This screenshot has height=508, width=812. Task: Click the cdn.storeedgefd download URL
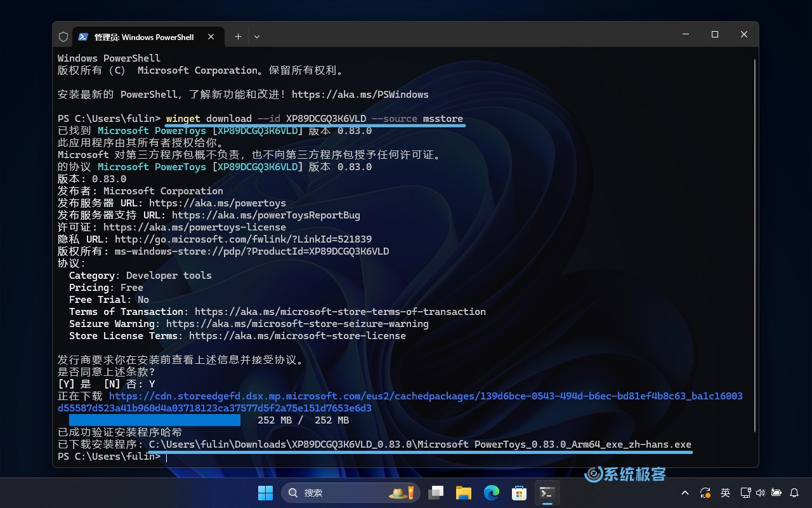click(400, 402)
